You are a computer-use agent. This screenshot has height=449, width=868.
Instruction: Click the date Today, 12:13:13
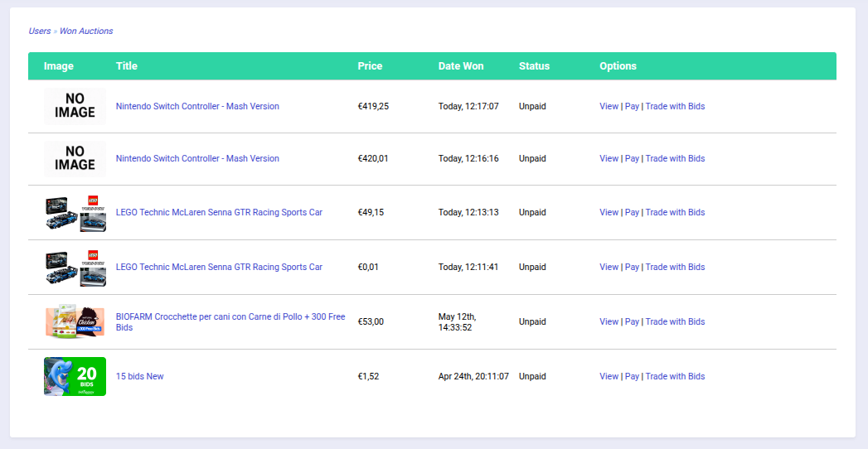pos(468,212)
